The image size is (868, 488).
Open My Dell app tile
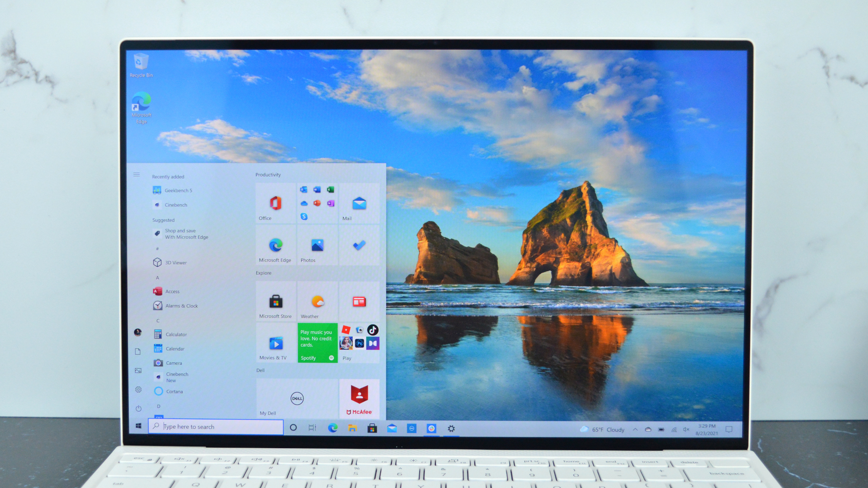[x=297, y=399]
